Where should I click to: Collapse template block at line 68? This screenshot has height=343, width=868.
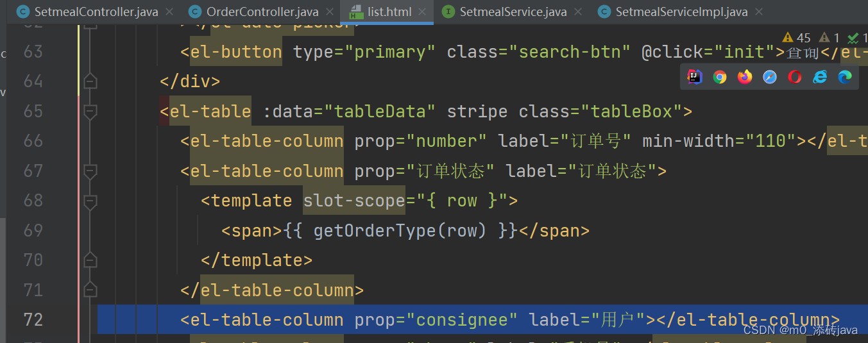[90, 201]
